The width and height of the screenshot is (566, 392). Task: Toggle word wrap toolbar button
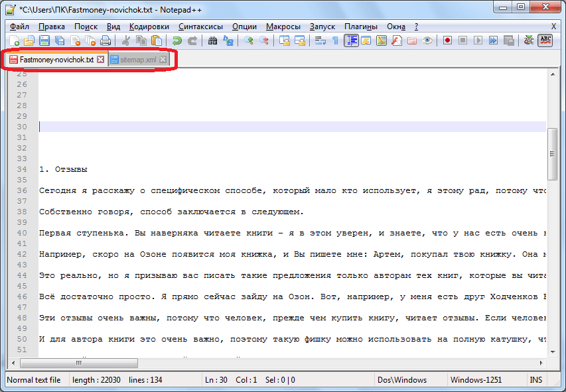320,40
